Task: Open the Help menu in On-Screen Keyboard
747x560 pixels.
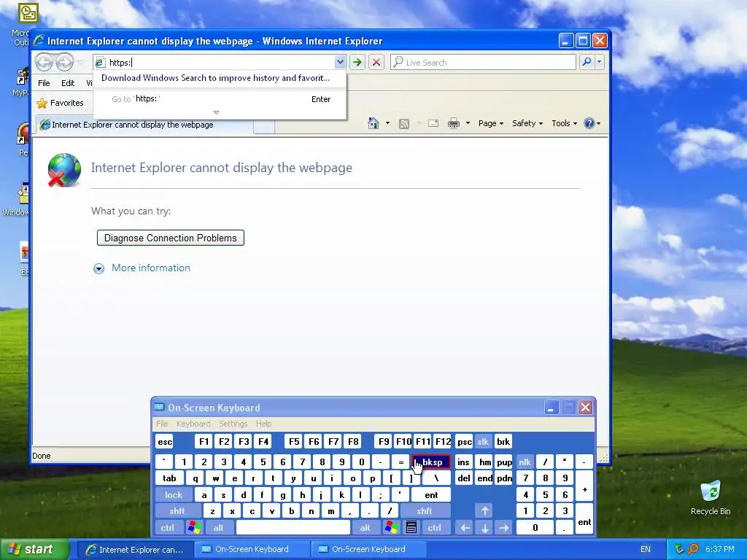Action: click(263, 424)
